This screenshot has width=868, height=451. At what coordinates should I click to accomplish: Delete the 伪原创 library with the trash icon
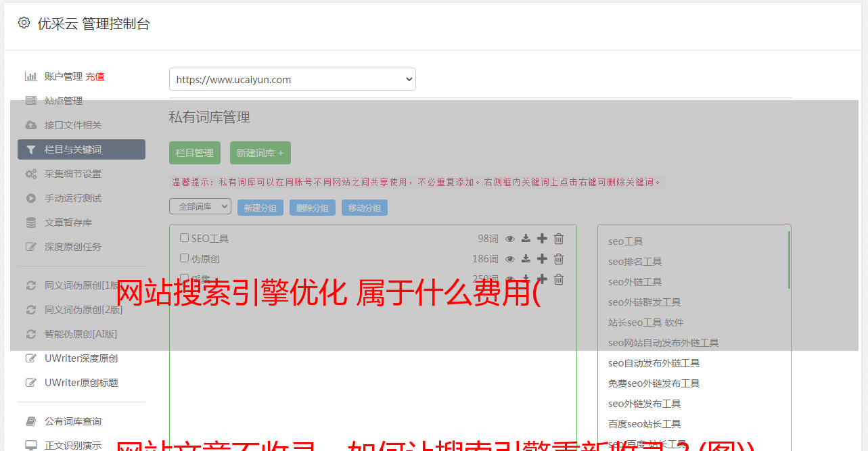tap(559, 259)
